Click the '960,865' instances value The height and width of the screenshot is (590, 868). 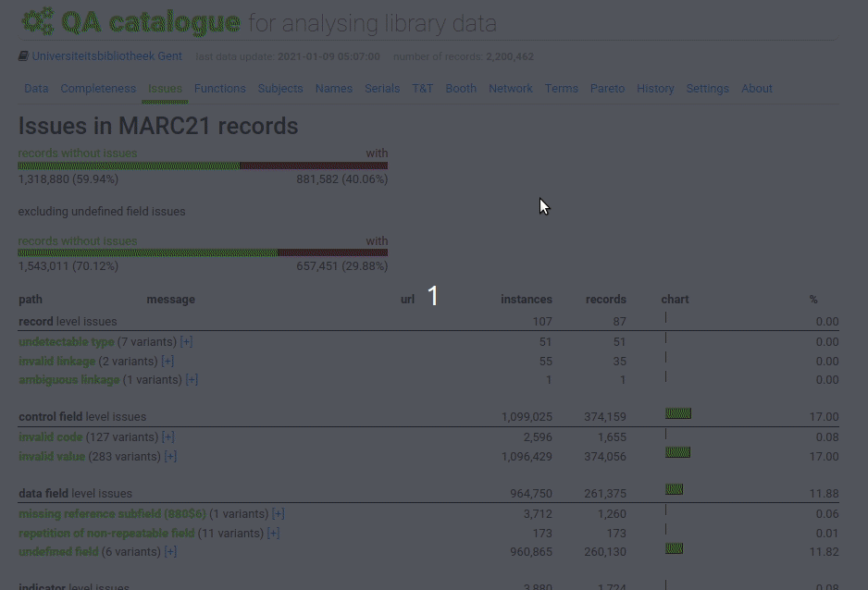pyautogui.click(x=531, y=552)
